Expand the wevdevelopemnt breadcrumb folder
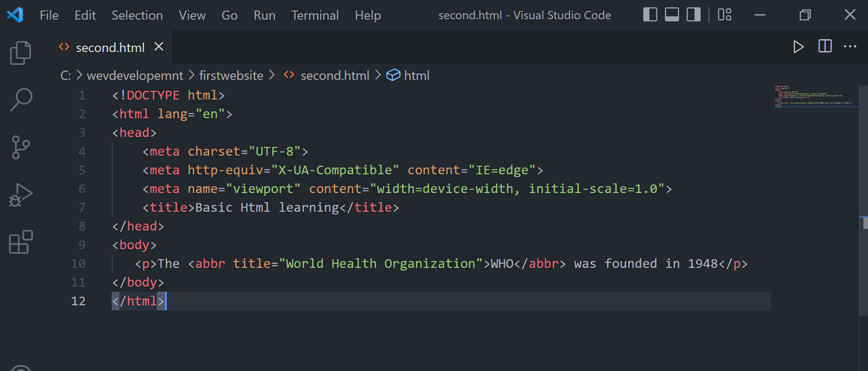This screenshot has height=371, width=868. [135, 76]
